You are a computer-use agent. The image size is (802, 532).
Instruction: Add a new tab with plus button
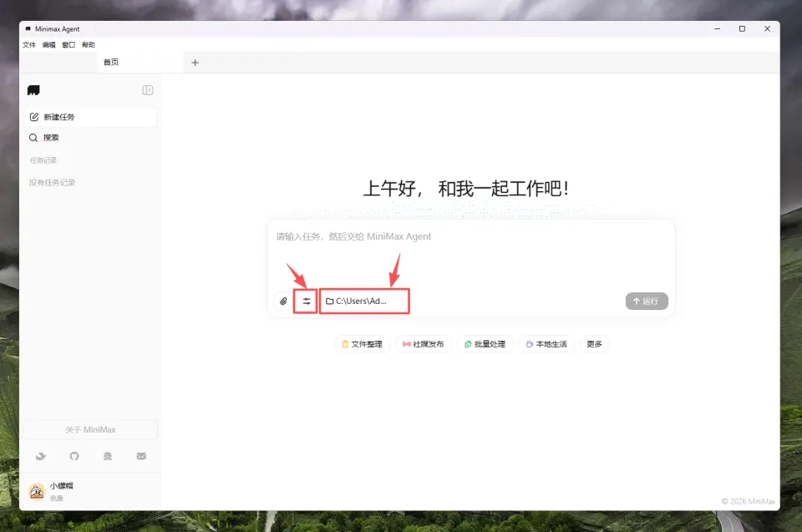point(195,63)
